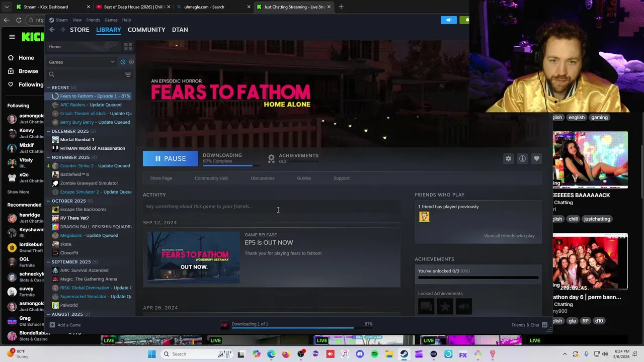Open Steam announcements megaphone button
The width and height of the screenshot is (644, 362).
click(448, 20)
